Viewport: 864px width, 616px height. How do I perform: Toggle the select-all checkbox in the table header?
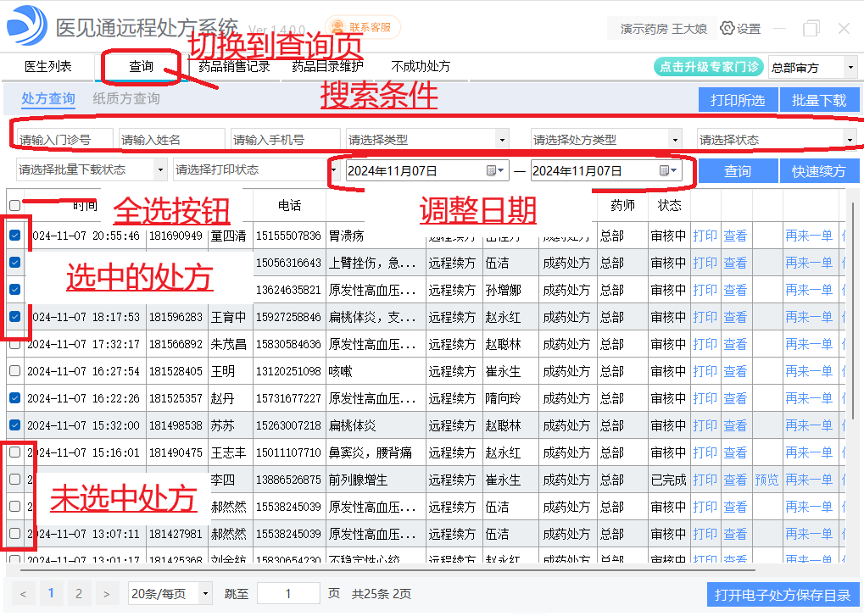coord(14,206)
